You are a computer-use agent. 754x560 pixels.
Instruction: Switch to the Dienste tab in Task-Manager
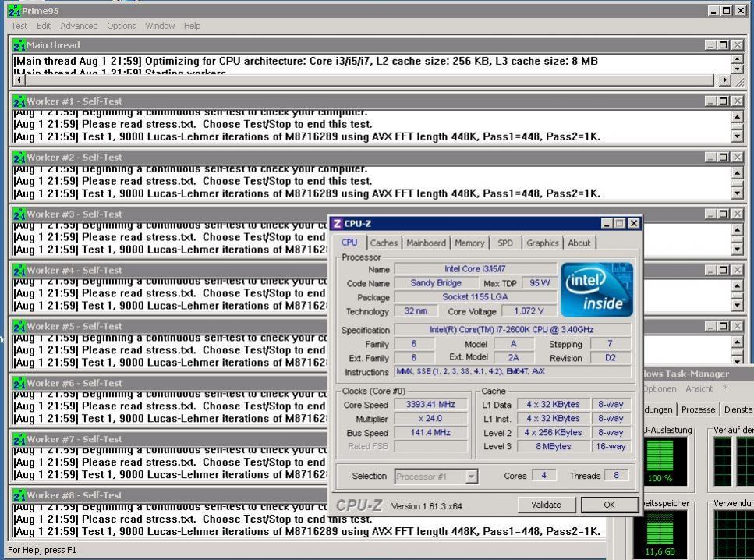[x=738, y=409]
